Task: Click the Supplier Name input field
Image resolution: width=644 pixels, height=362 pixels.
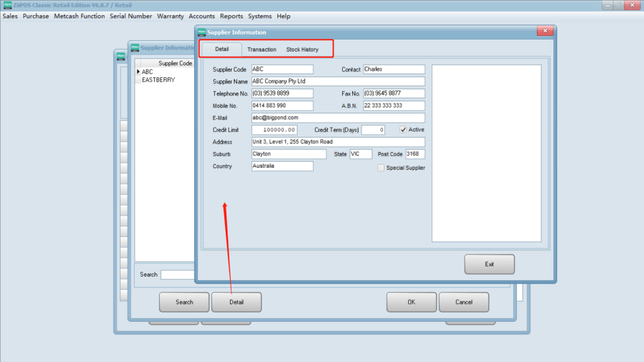Action: pyautogui.click(x=338, y=81)
